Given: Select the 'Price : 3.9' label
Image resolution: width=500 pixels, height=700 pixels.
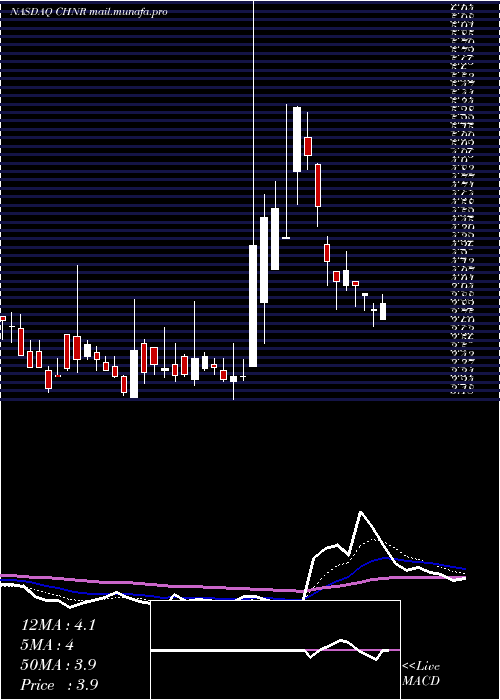Looking at the screenshot, I should (59, 684).
